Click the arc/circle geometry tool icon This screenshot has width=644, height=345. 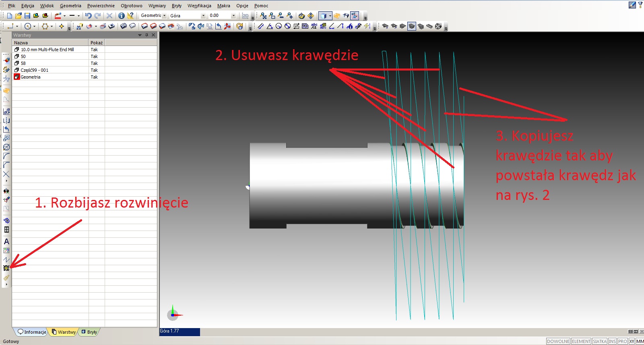tap(28, 26)
